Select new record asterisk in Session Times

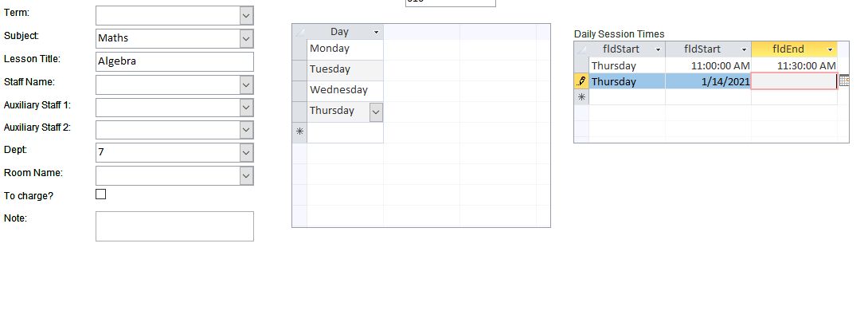[581, 97]
